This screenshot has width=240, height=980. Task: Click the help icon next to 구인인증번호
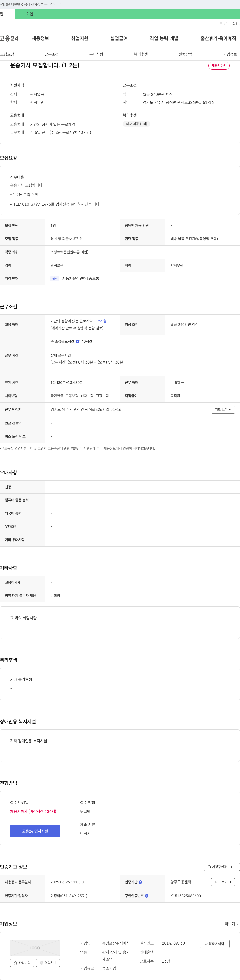147,896
